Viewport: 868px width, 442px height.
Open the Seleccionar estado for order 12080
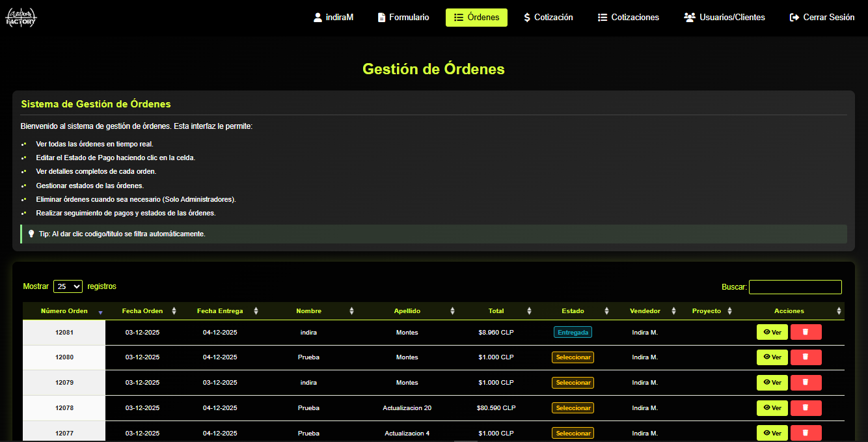point(573,357)
